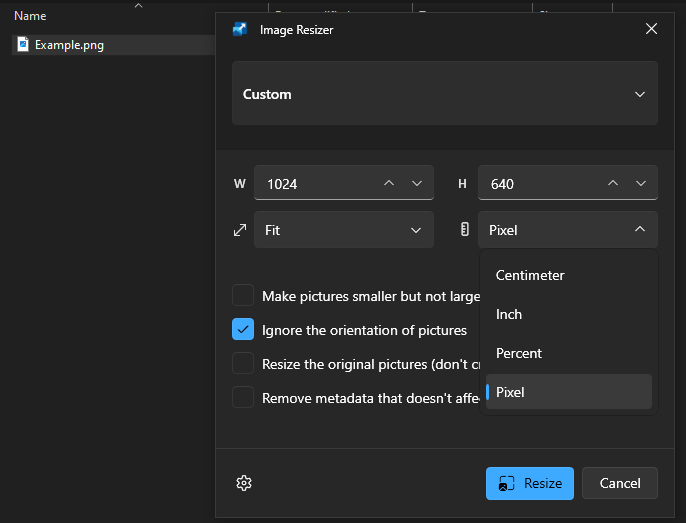This screenshot has height=523, width=686.
Task: Click the fit mode diagonal arrows icon
Action: point(240,230)
